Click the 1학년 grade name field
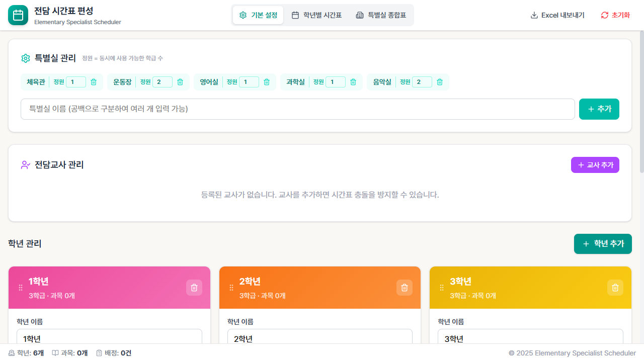Viewport: 644px width, 362px height. tap(109, 337)
